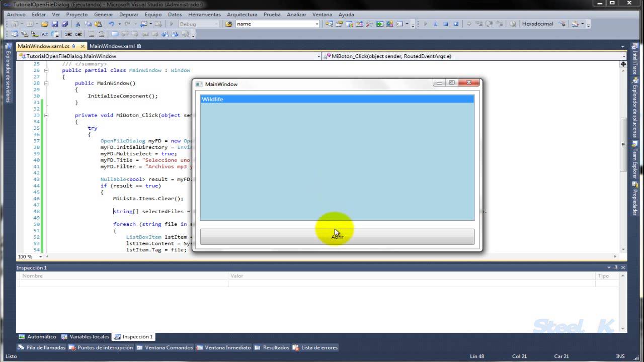
Task: Open the Properties Window toolbar icon
Action: (x=339, y=24)
